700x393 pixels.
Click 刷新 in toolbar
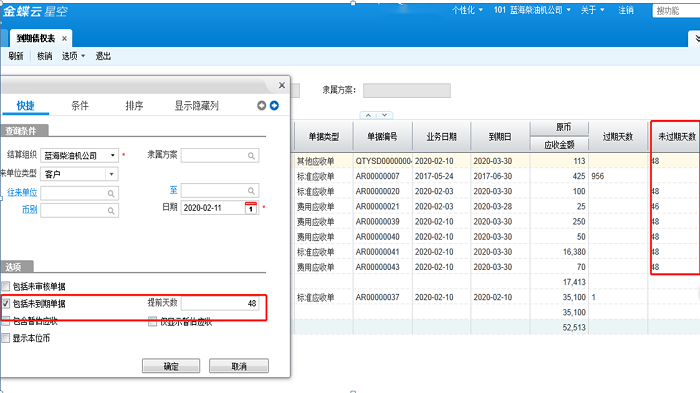coord(16,56)
